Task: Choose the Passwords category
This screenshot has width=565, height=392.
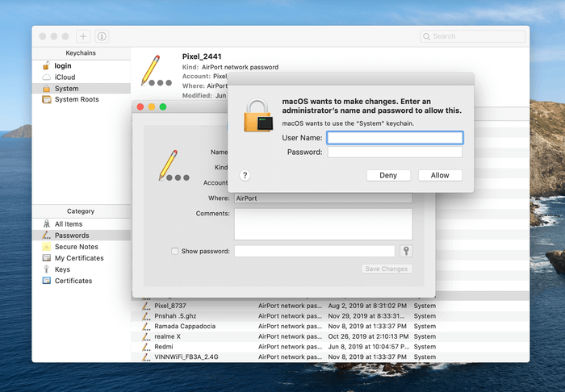Action: coord(82,236)
